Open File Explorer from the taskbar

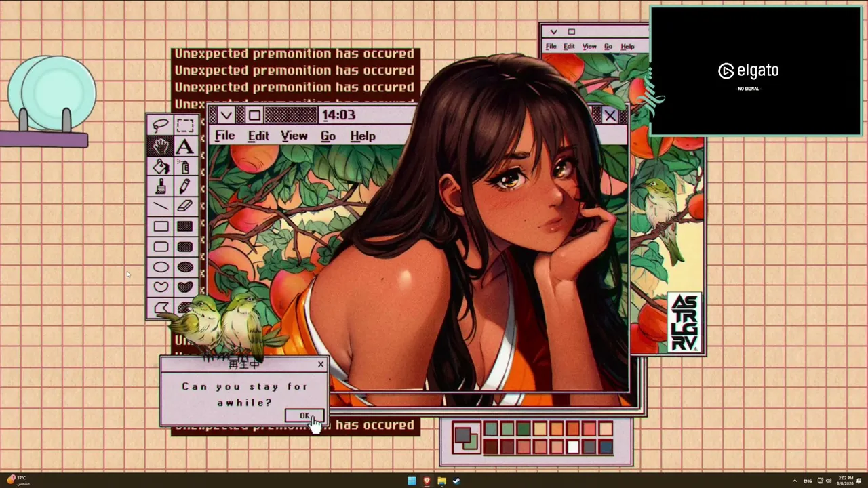click(441, 481)
